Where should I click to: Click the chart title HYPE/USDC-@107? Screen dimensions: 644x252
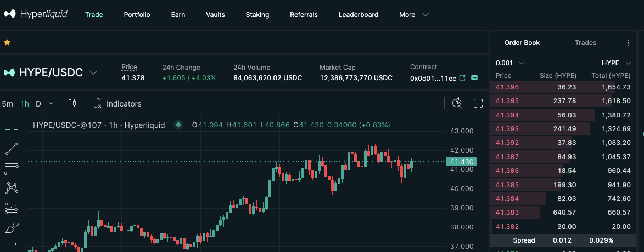(67, 125)
